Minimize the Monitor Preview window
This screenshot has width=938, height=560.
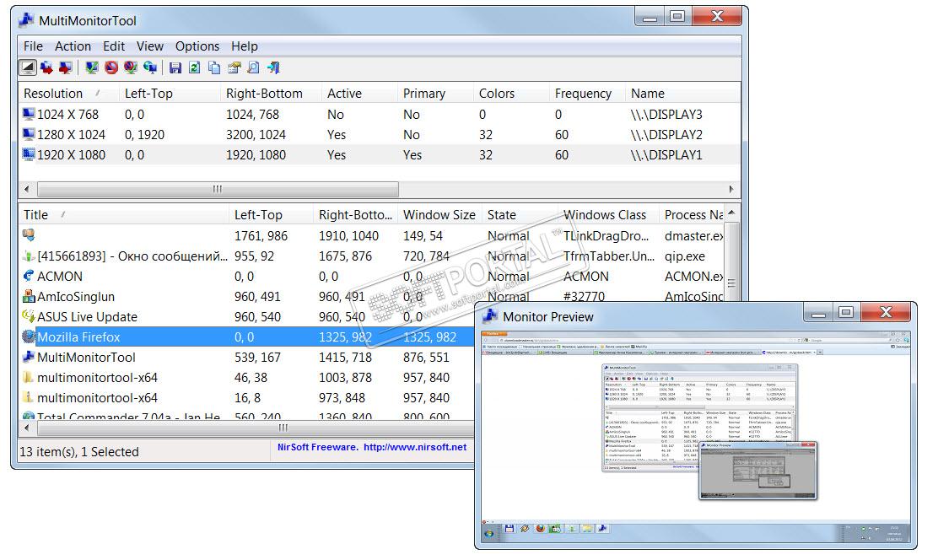pos(818,312)
